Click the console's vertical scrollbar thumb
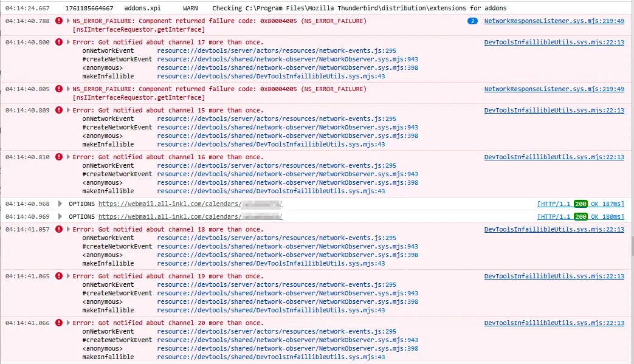Screen dimensions: 634x364 coord(632,247)
